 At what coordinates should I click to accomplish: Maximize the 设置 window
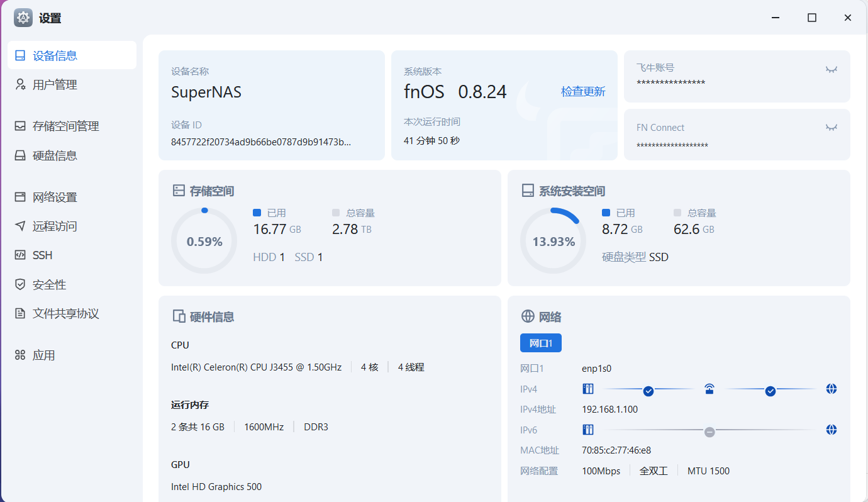(812, 18)
